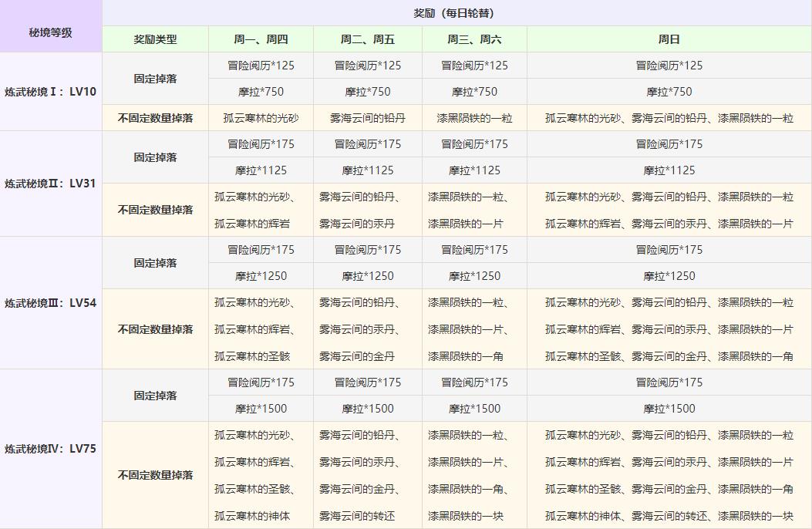Select 摩拉*1500 under 周三、周六

[x=474, y=409]
